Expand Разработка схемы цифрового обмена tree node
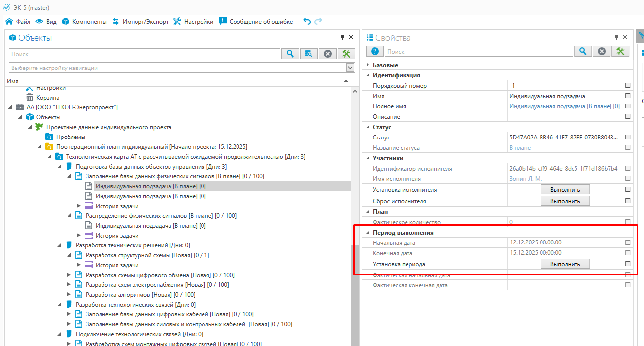Screen dimensions: 644x346 point(69,275)
